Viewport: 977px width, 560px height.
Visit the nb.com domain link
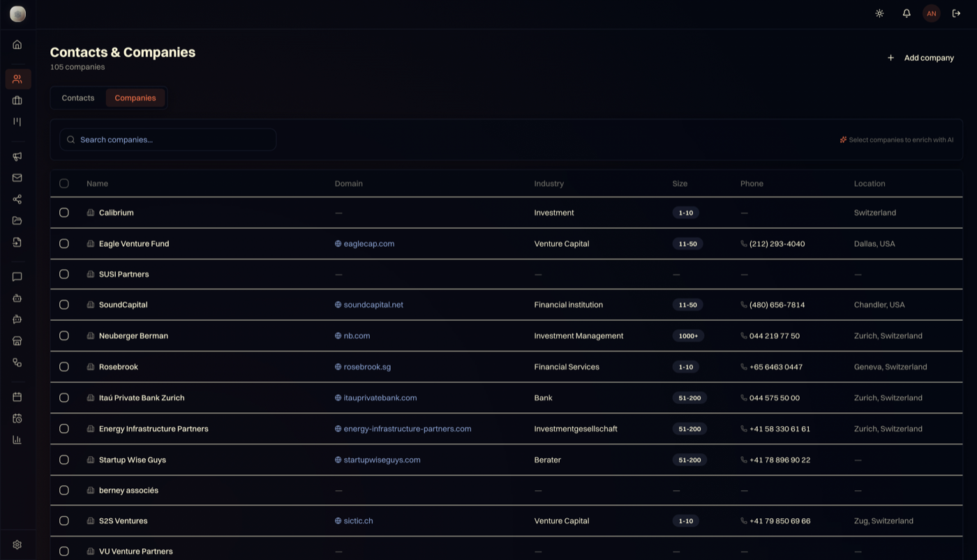(x=357, y=336)
